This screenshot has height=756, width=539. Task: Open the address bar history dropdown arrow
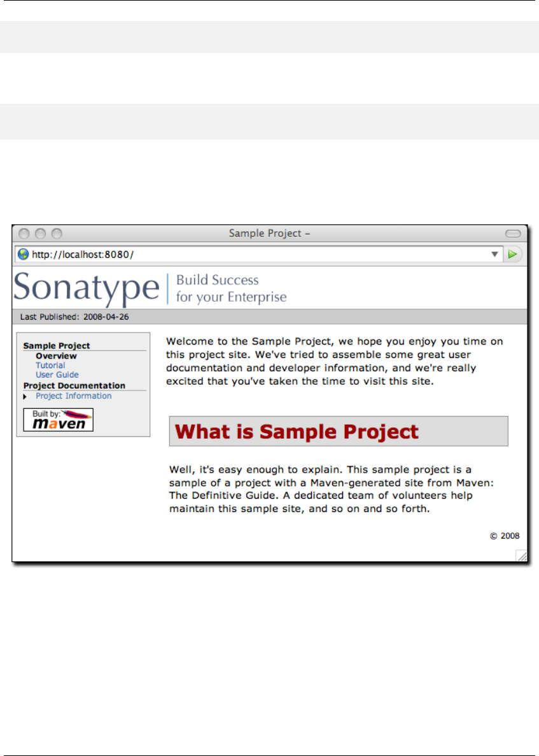pyautogui.click(x=494, y=254)
